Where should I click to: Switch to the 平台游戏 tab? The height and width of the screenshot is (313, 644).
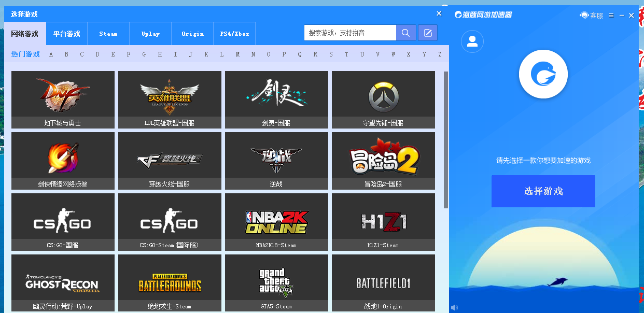[67, 34]
